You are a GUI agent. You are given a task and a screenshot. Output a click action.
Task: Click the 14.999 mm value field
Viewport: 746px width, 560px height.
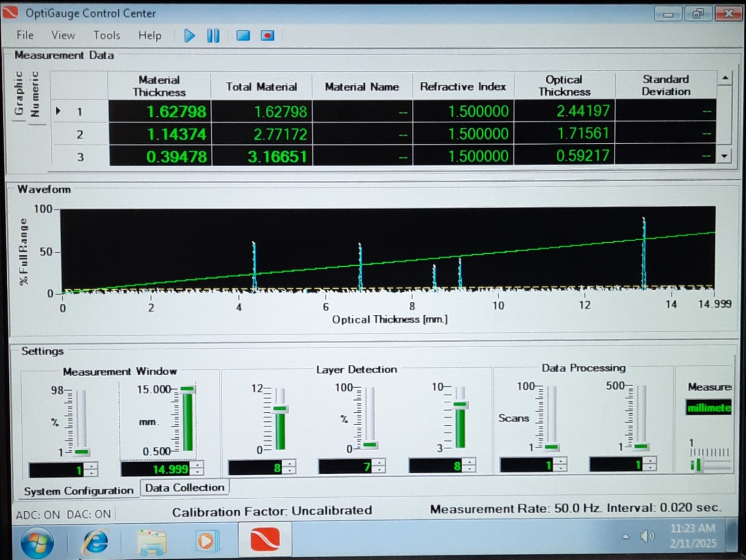[x=156, y=469]
